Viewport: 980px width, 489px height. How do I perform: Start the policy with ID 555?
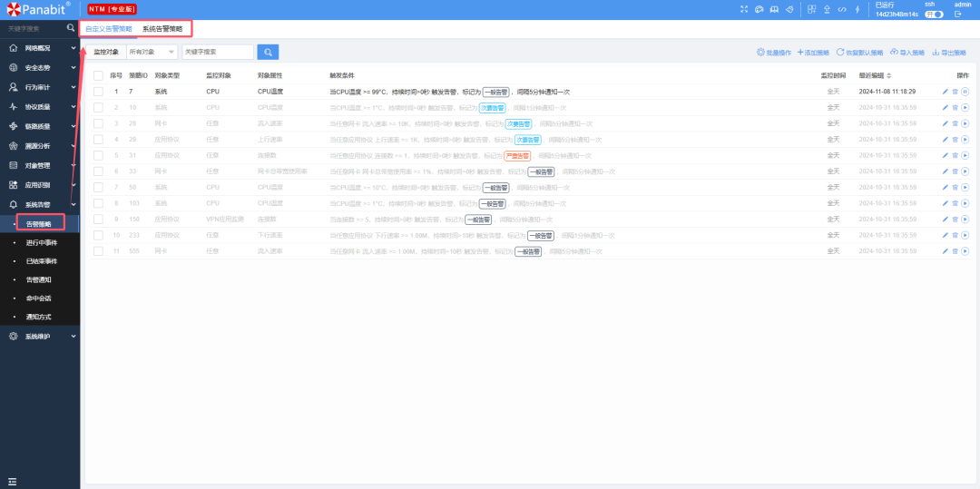[x=965, y=251]
